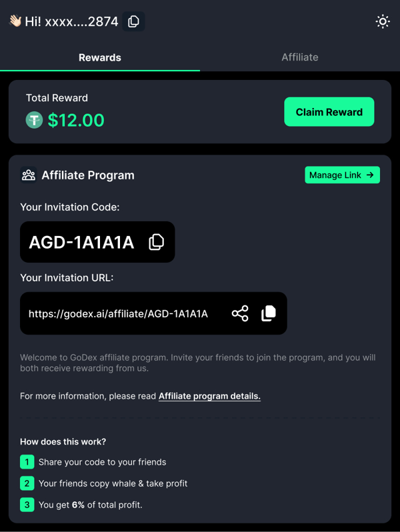400x532 pixels.
Task: Click the step 3 number badge
Action: 27,505
